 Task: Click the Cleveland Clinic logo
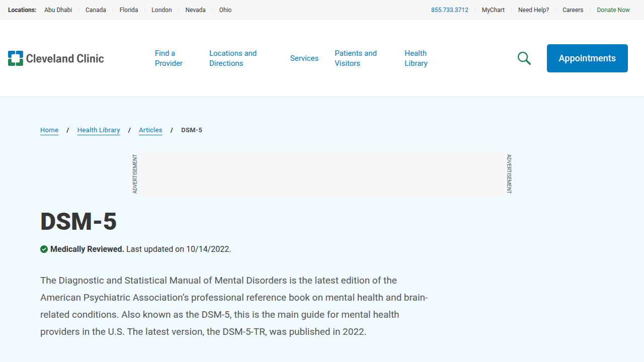56,58
